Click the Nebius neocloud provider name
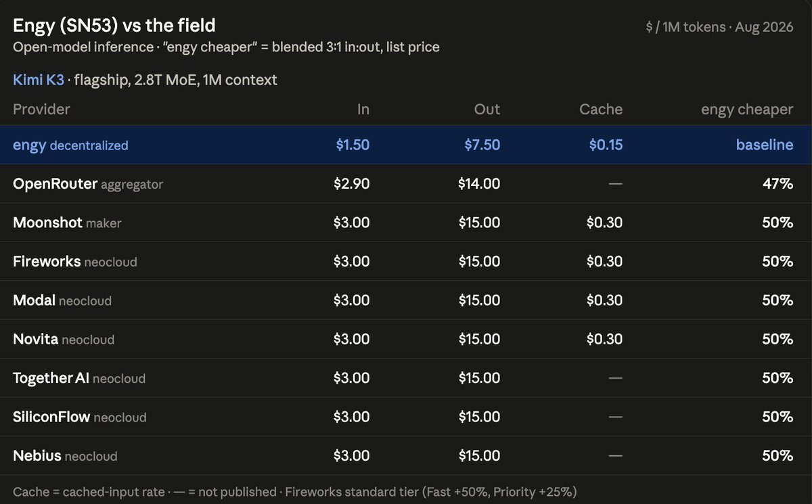The image size is (812, 504). pyautogui.click(x=65, y=455)
